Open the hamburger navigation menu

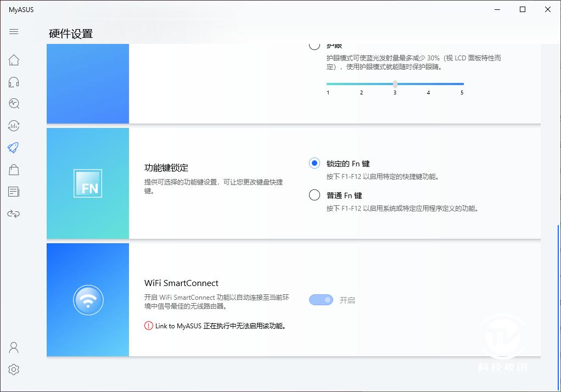(x=14, y=31)
